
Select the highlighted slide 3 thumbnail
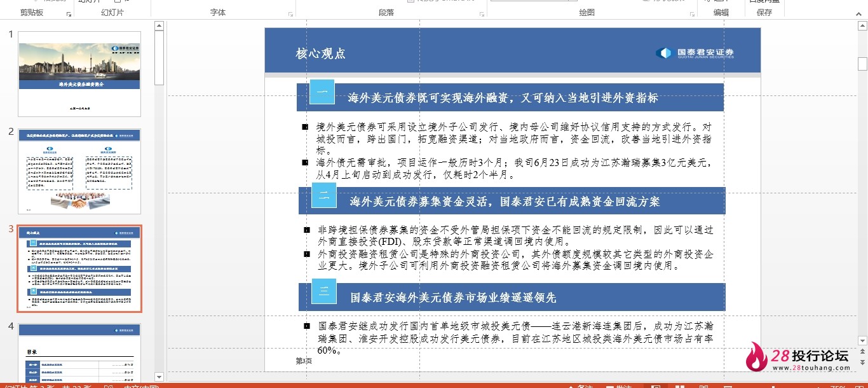click(79, 268)
